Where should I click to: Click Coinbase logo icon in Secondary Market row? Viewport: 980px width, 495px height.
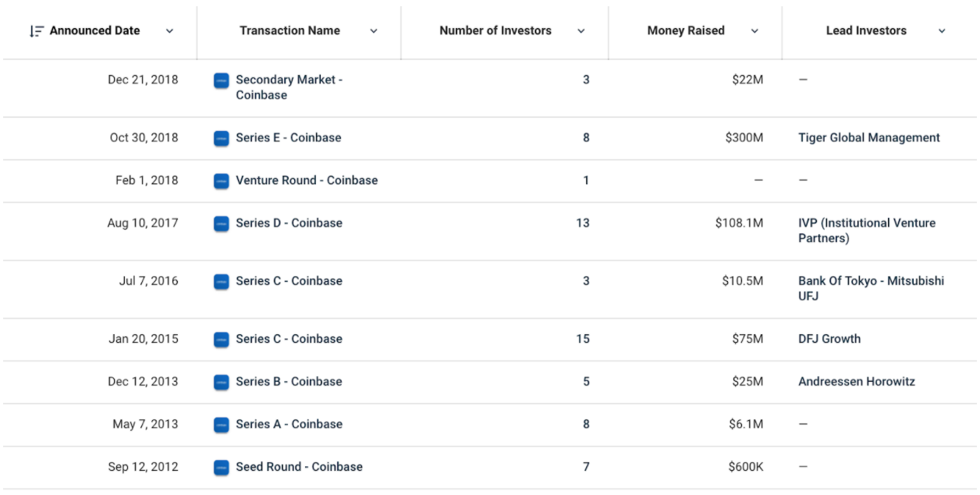pyautogui.click(x=222, y=80)
